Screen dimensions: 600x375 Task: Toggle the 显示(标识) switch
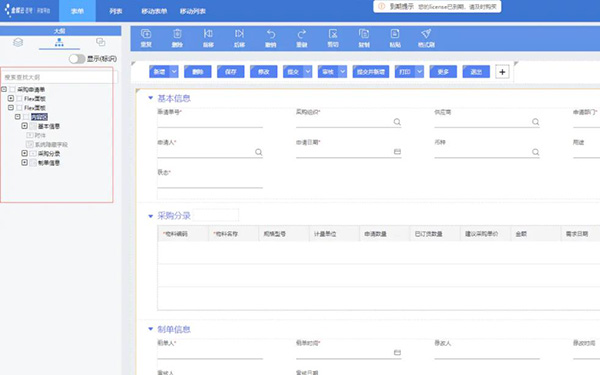coord(77,59)
